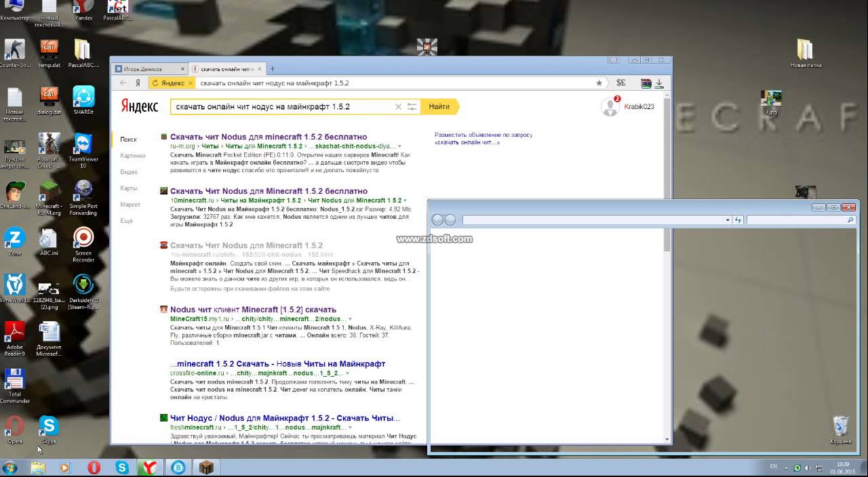Expand dropdown arrow after 10minecraft.ru result URL
Viewport: 868px width, 477px height.
point(405,201)
